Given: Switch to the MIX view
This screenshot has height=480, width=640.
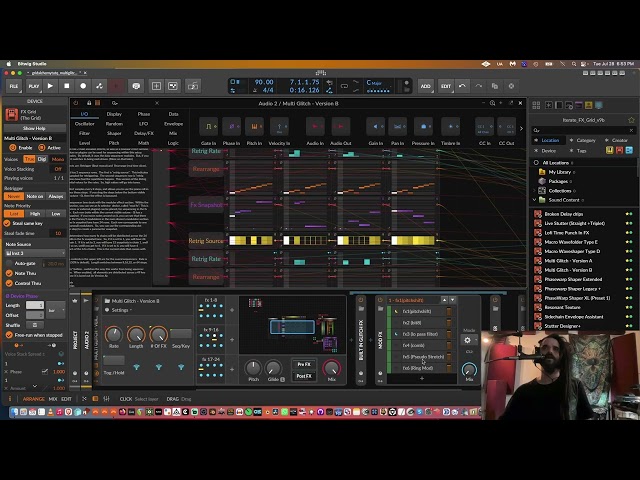Looking at the screenshot, I should 53,399.
